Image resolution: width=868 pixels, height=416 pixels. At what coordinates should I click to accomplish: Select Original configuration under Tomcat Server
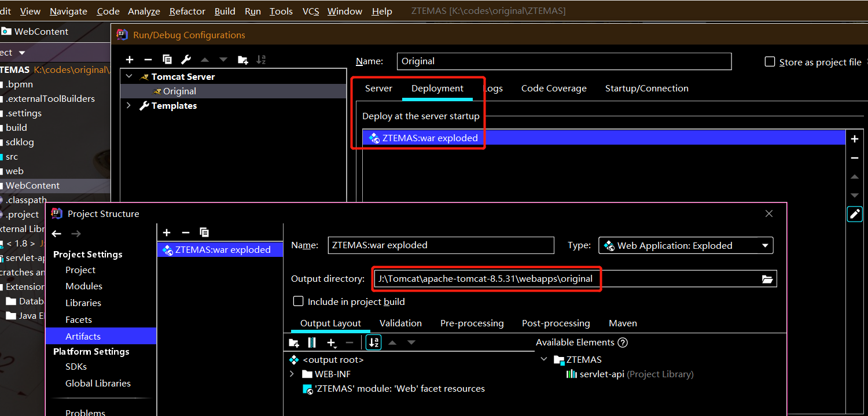[233, 91]
